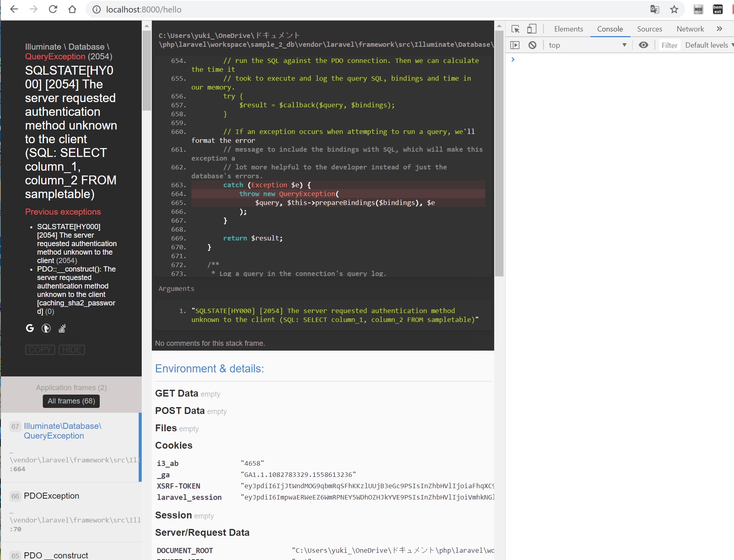734x560 pixels.
Task: Bookmark this page with the star icon
Action: click(674, 10)
